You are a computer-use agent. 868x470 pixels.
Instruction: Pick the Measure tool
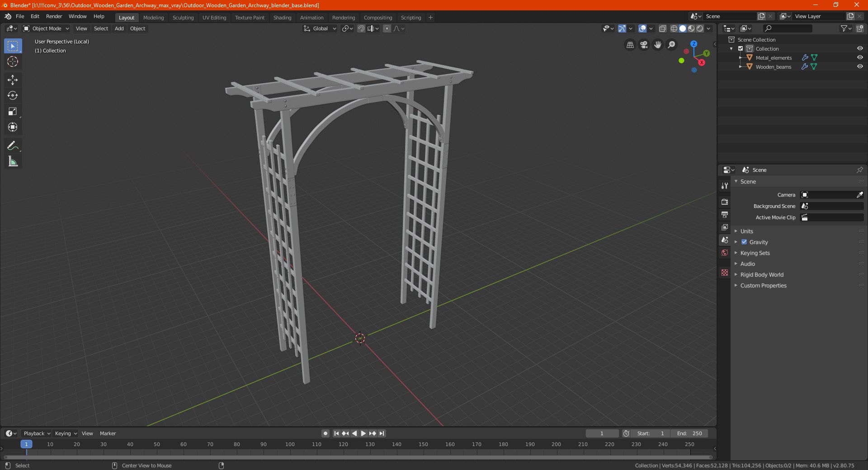[x=13, y=161]
